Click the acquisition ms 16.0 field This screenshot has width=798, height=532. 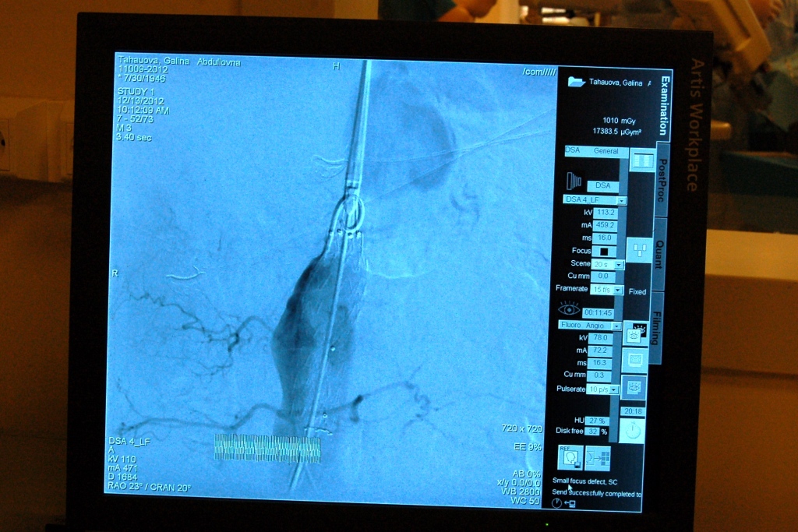[604, 238]
